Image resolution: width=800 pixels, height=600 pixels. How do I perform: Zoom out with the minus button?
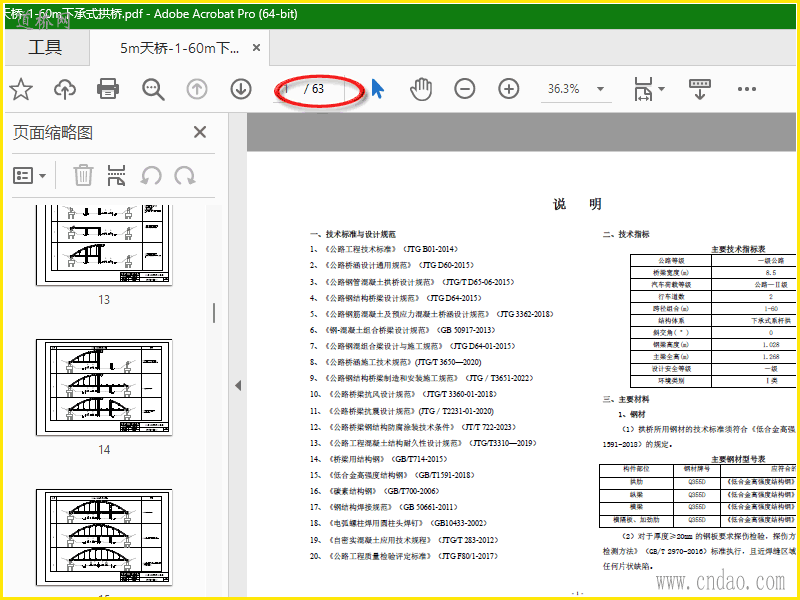point(465,89)
